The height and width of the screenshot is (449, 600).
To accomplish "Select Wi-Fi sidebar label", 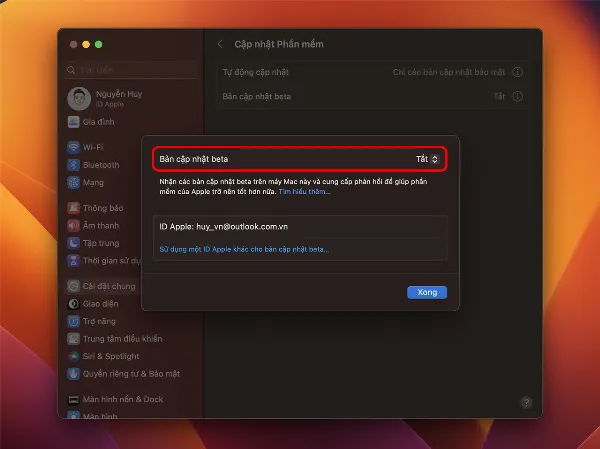I will click(x=93, y=147).
